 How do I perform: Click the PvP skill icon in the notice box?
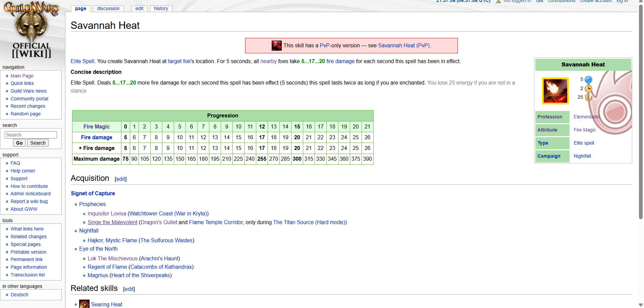tap(276, 46)
